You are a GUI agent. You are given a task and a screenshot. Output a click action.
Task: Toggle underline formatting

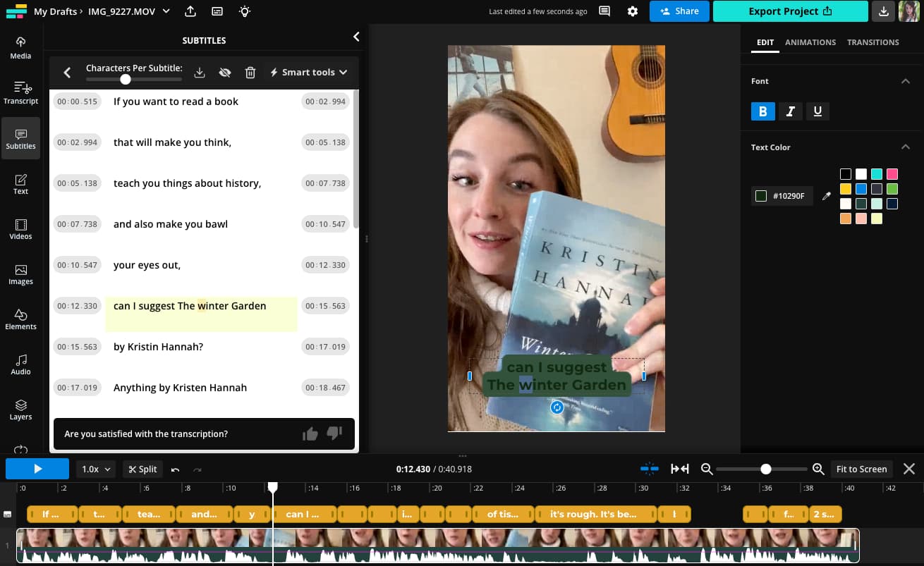(x=817, y=111)
